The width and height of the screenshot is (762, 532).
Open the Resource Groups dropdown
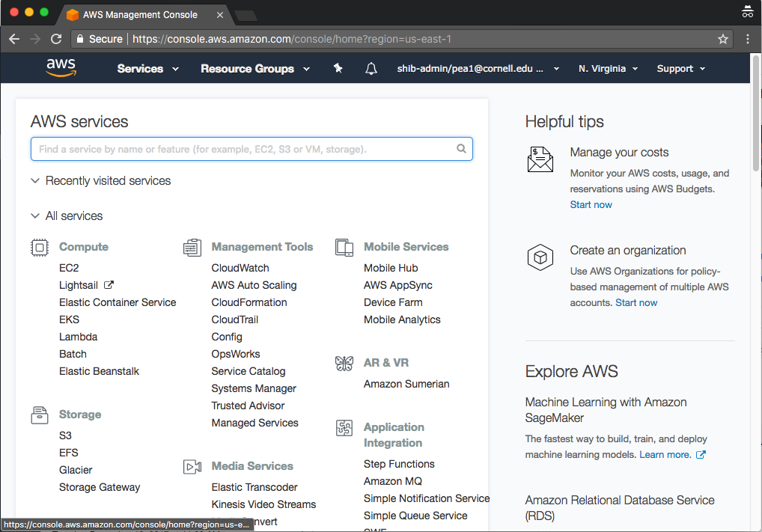[255, 69]
